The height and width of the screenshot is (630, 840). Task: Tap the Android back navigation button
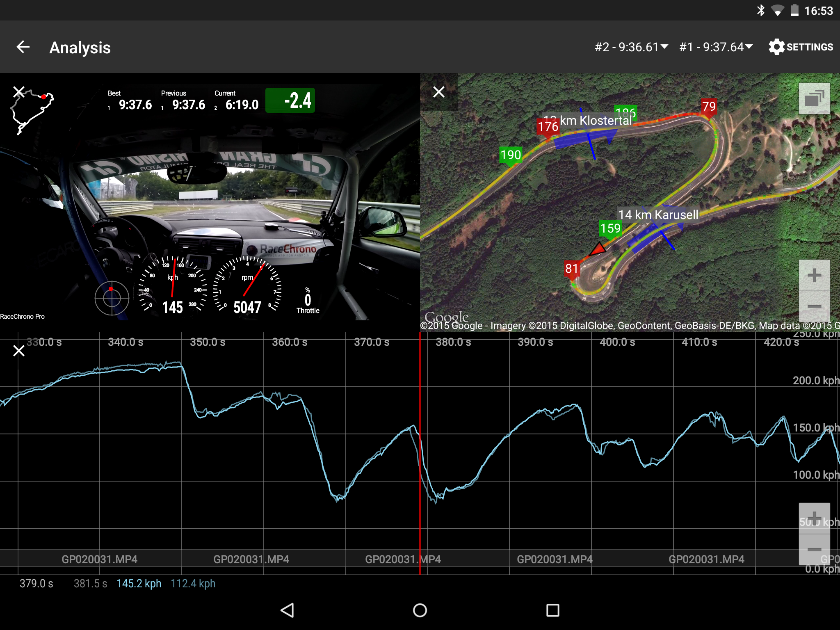tap(287, 610)
